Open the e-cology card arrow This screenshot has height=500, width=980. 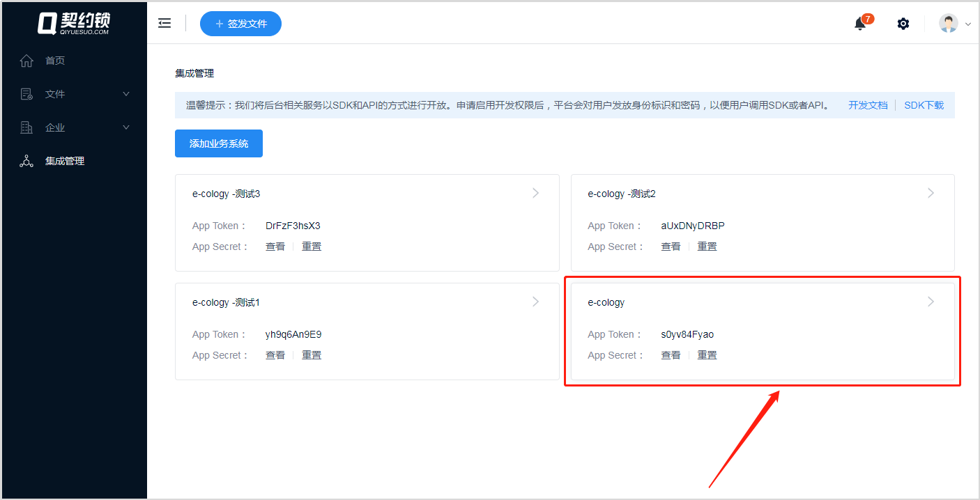point(931,302)
